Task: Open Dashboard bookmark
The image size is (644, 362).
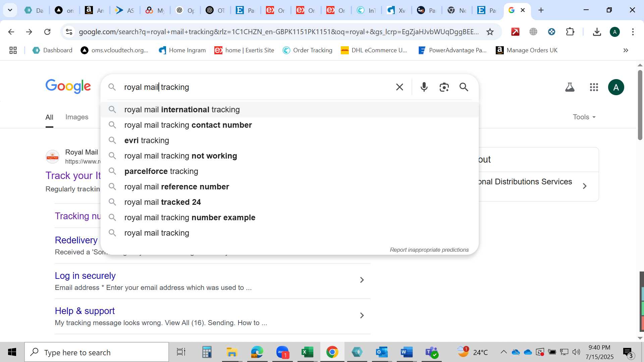Action: (52, 50)
